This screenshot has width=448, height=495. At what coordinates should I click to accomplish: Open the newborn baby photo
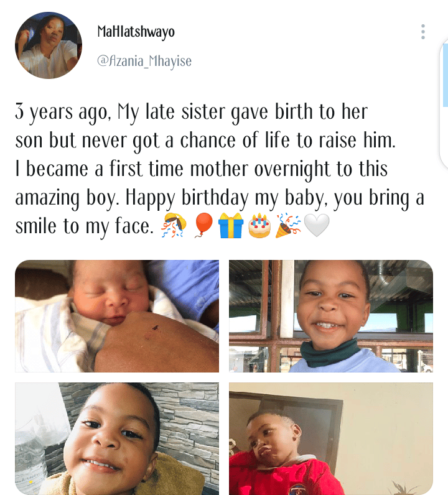pos(117,316)
